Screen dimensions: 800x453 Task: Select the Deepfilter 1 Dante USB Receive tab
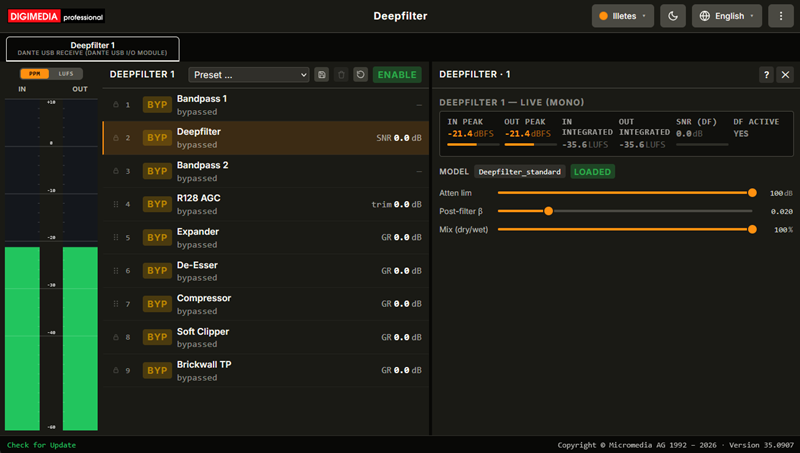click(x=92, y=48)
